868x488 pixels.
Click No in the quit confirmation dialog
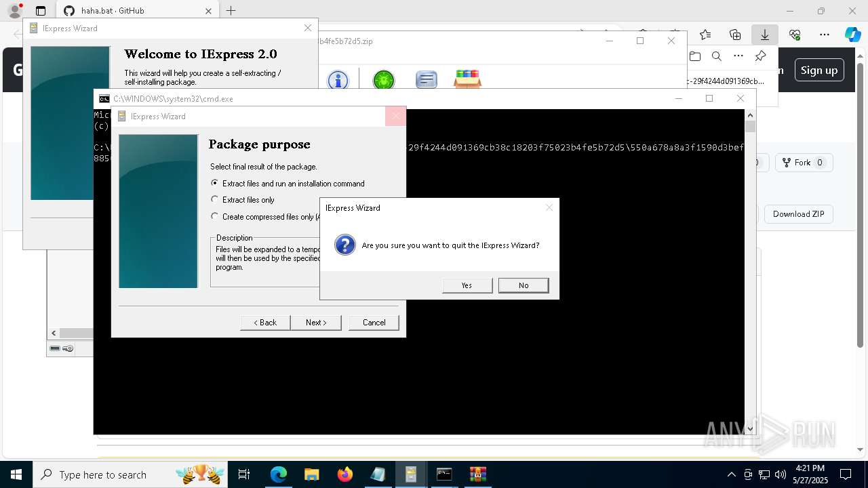(x=524, y=285)
